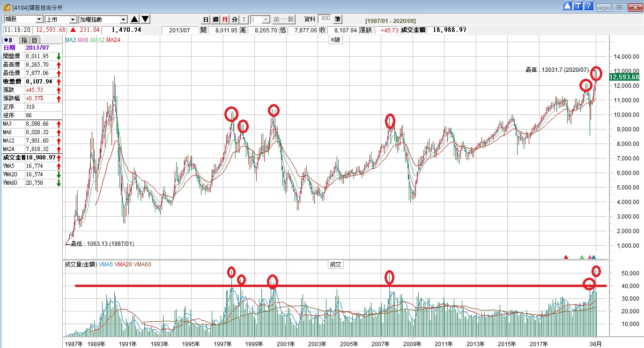
Task: Switch chart to daily 日 period
Action: [x=206, y=19]
